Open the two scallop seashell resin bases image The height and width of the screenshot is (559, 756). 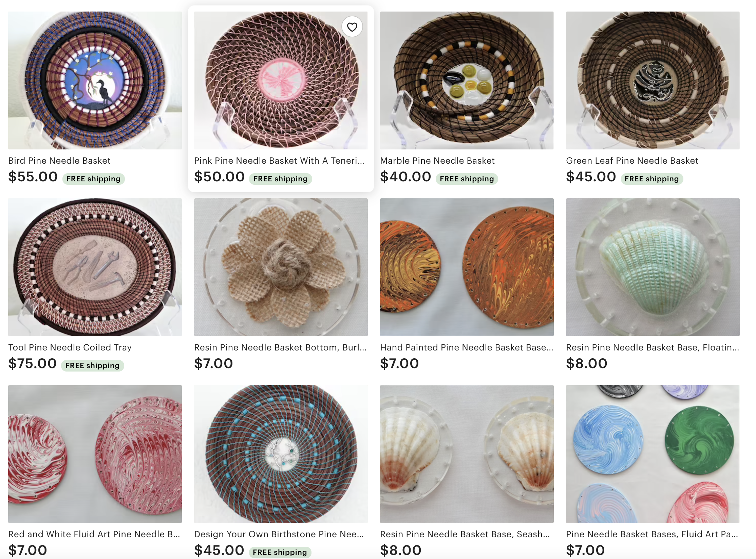(467, 454)
